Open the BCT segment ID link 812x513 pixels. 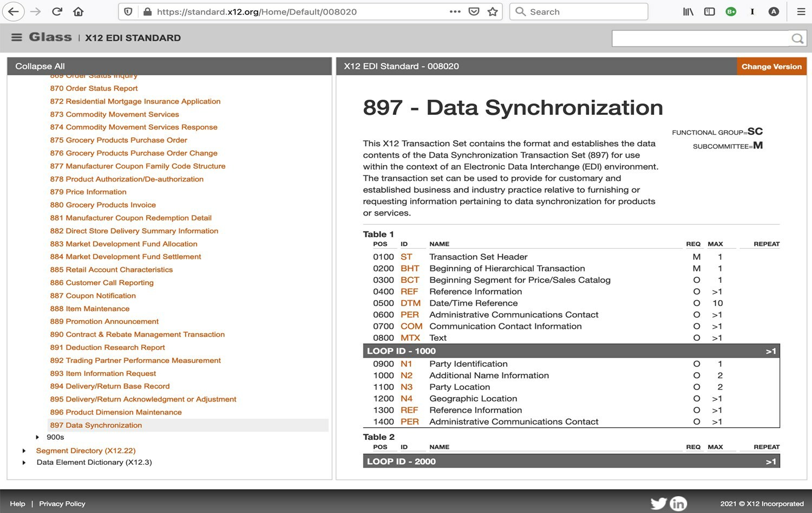coord(410,280)
